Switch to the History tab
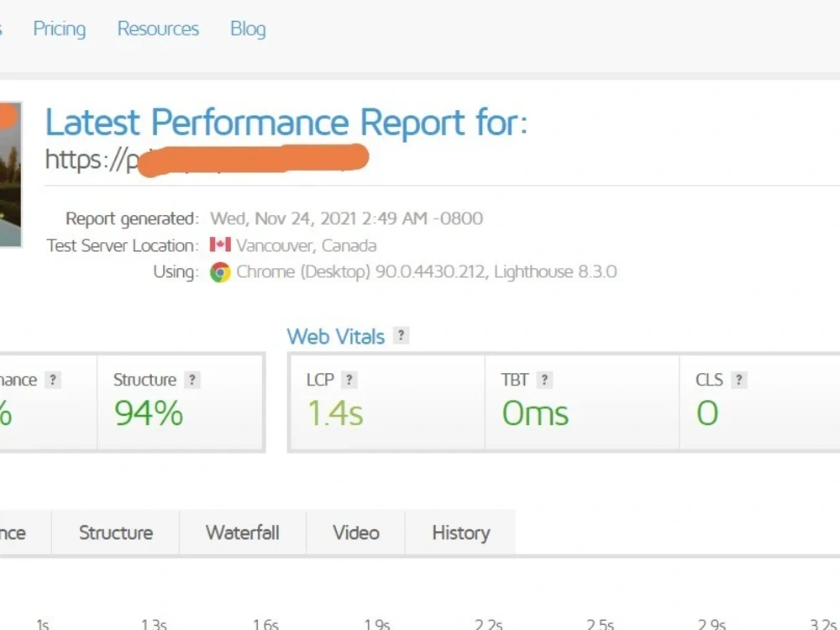Screen dimensions: 840x630 click(x=460, y=533)
